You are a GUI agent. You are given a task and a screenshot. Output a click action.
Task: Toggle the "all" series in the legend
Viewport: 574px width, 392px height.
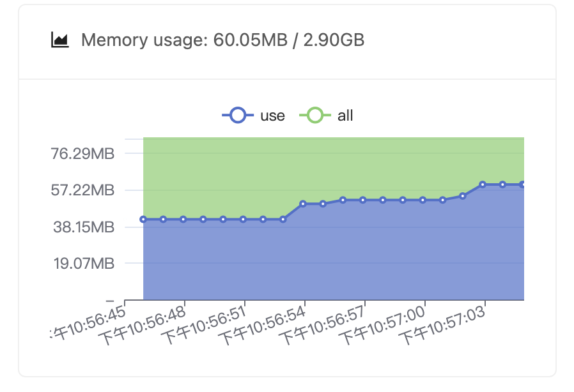click(x=326, y=116)
